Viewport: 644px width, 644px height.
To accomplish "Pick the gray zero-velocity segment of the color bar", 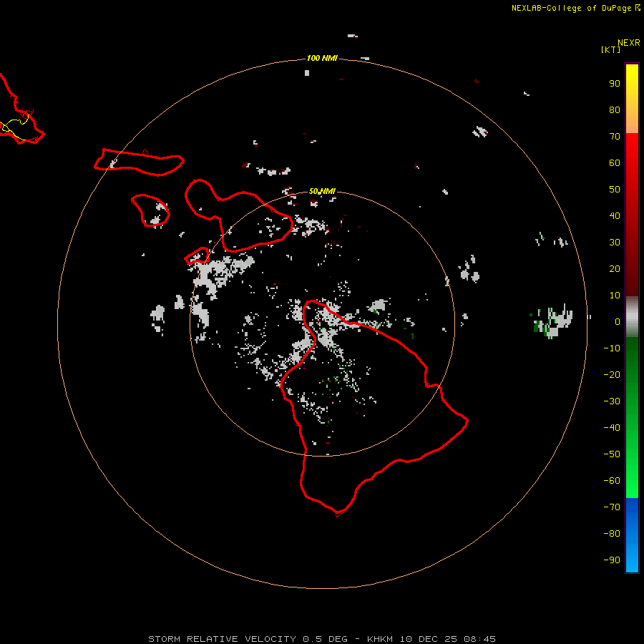I will pyautogui.click(x=632, y=317).
